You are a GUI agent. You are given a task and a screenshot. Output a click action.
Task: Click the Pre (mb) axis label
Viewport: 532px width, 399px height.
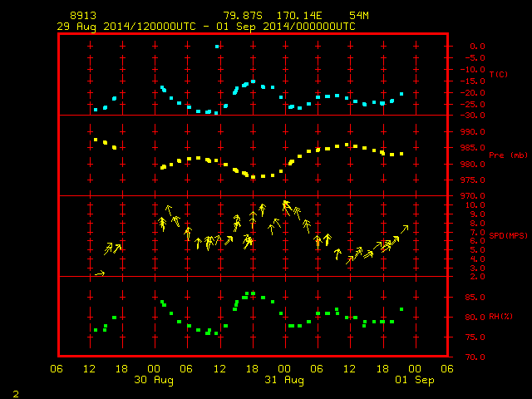pyautogui.click(x=508, y=155)
